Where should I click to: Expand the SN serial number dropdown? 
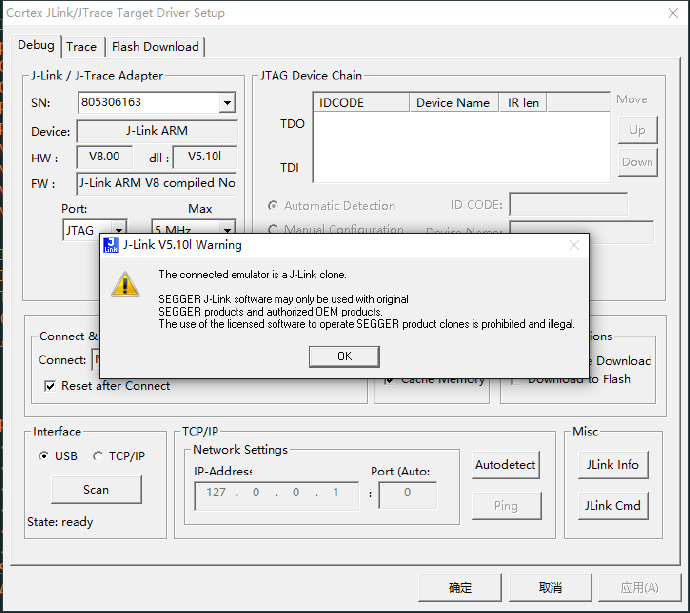coord(227,103)
